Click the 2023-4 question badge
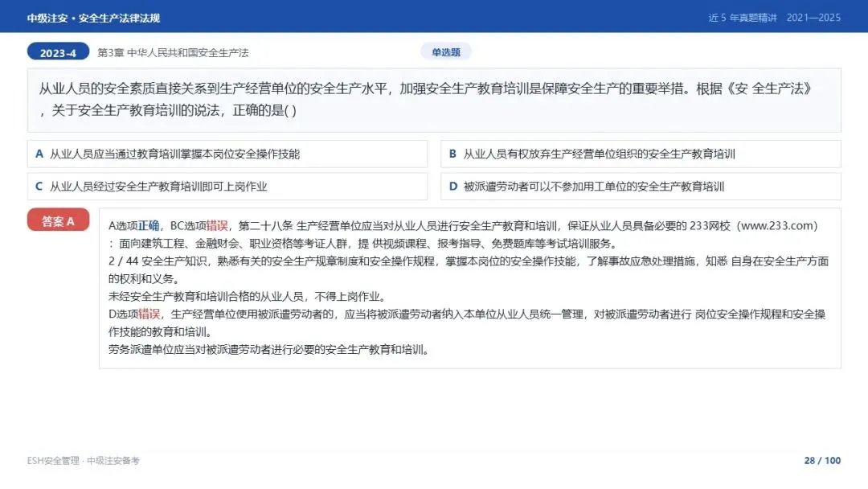The width and height of the screenshot is (868, 489). pyautogui.click(x=58, y=52)
